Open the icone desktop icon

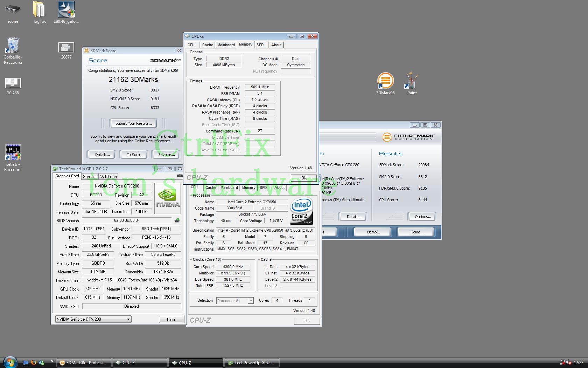pyautogui.click(x=13, y=12)
